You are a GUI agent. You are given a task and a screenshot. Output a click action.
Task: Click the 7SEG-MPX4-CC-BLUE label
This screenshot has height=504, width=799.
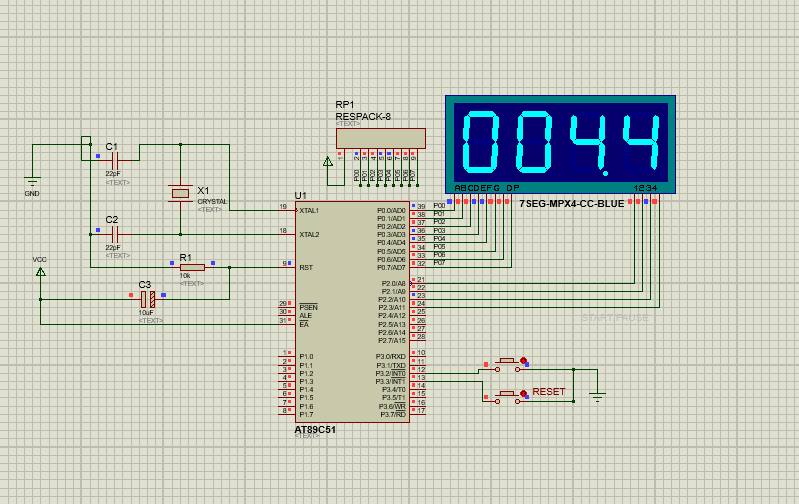point(571,204)
